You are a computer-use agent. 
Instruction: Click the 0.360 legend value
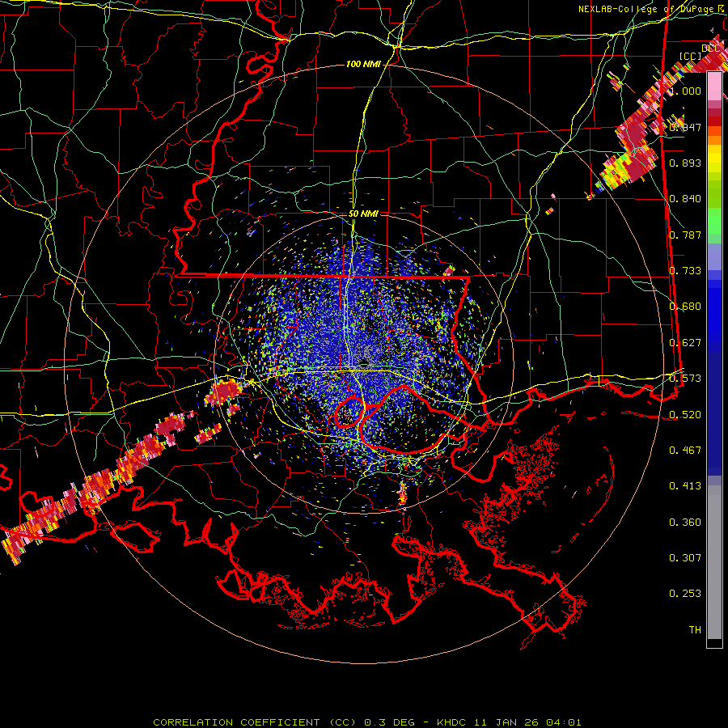coord(685,523)
